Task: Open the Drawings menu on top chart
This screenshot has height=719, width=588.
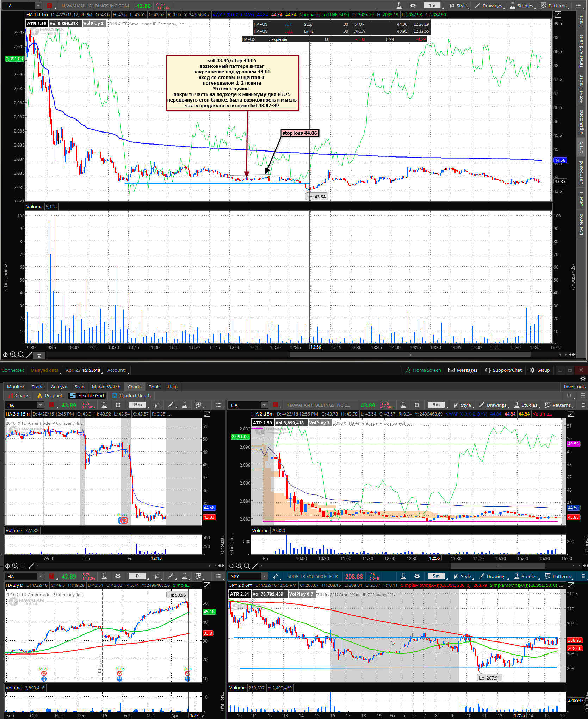Action: (488, 6)
